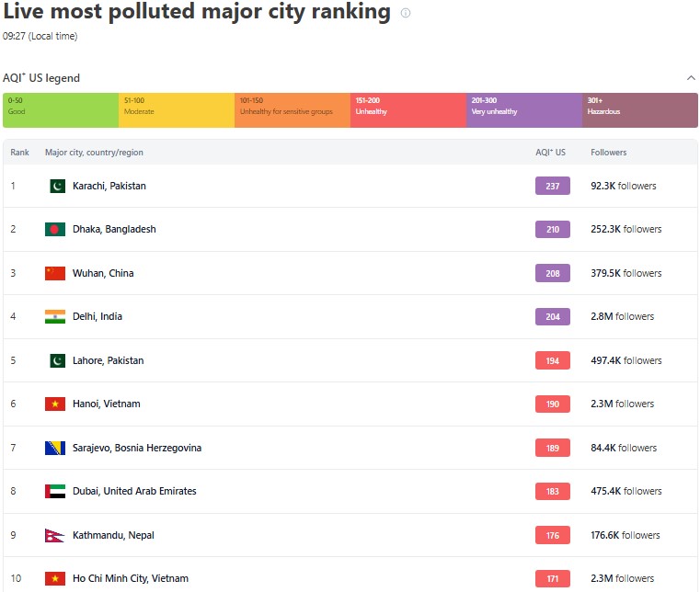Click the Pakistan flag next to Karachi
The width and height of the screenshot is (700, 592).
(x=57, y=186)
